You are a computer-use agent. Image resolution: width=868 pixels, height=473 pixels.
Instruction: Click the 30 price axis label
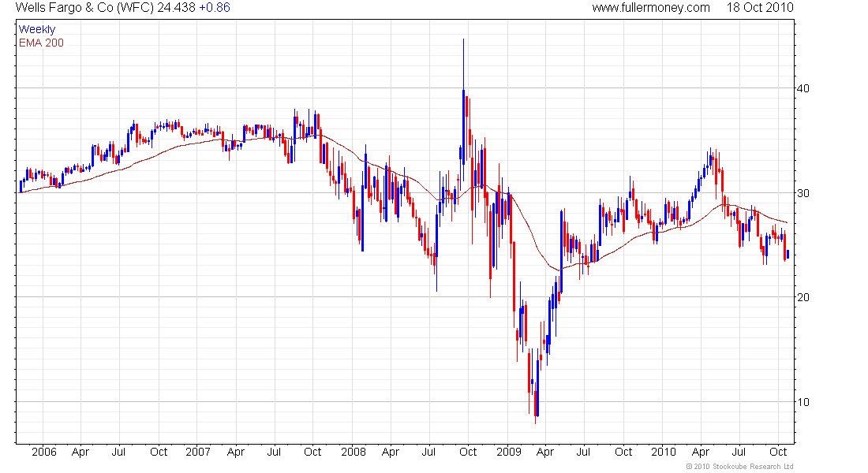pos(803,193)
